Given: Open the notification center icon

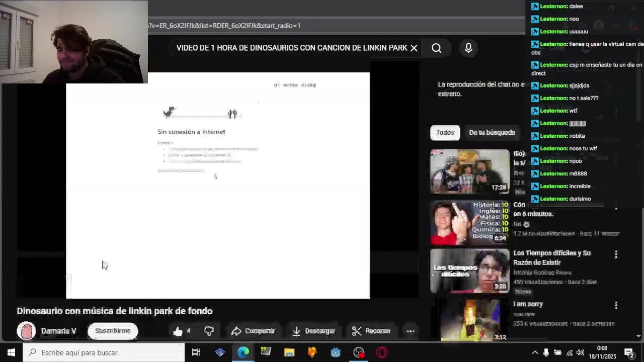Looking at the screenshot, I should click(x=629, y=352).
